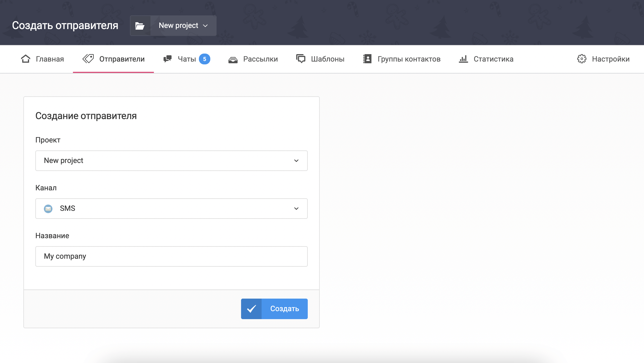
Task: Click the Название field label
Action: click(52, 236)
